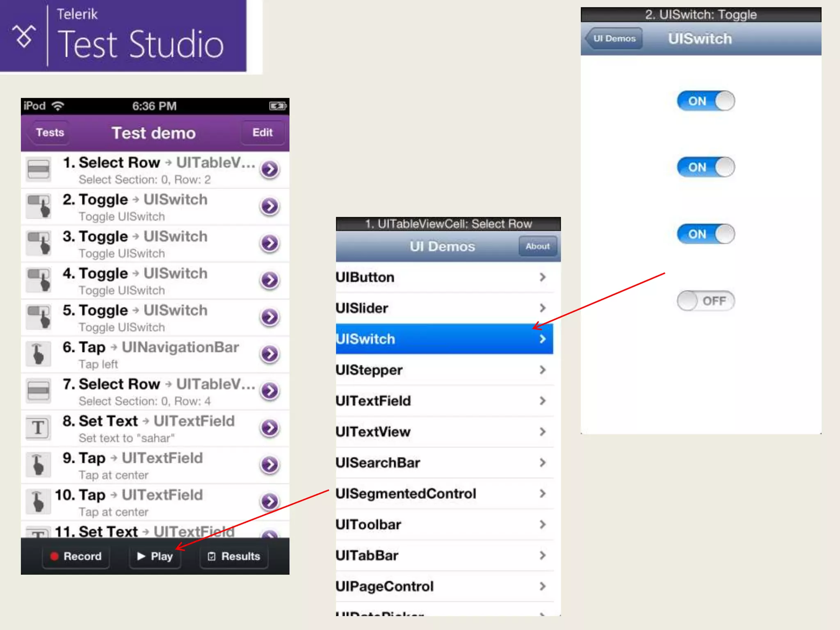Image resolution: width=840 pixels, height=630 pixels.
Task: Select the UITabBar row
Action: pos(443,555)
